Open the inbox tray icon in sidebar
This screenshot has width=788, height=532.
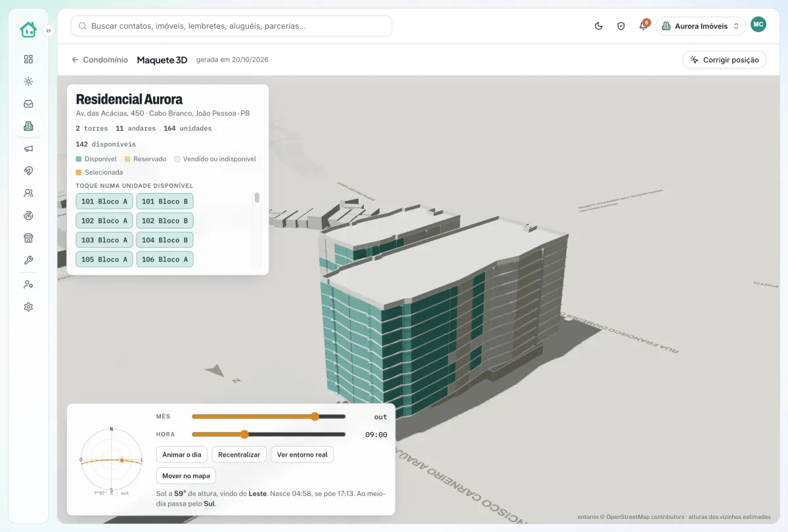click(28, 104)
